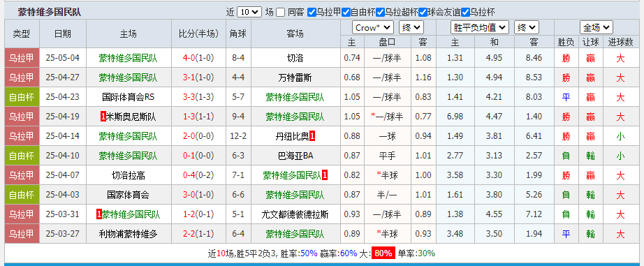Uncheck the 乌拉杯 league filter
Viewport: 644px width, 266px height.
pos(465,13)
